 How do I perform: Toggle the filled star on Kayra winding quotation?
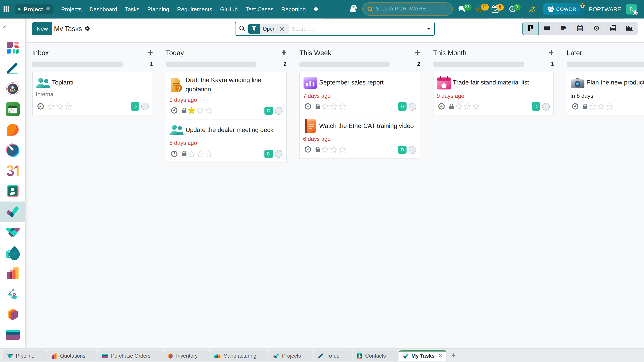[x=192, y=111]
